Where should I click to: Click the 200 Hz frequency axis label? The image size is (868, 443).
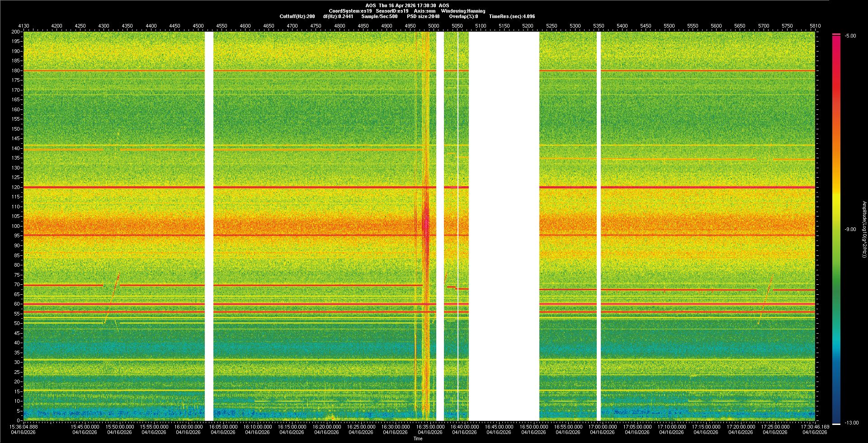point(16,32)
